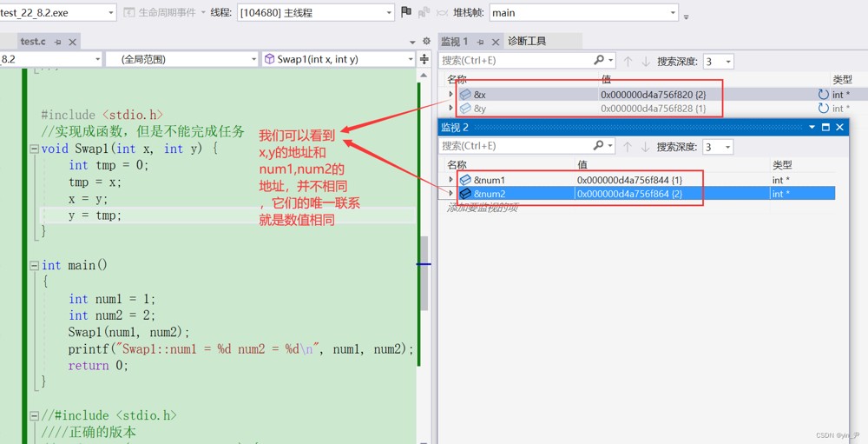Screen dimensions: 868x444
Task: Close the 监视 1 watch tab
Action: [x=496, y=42]
